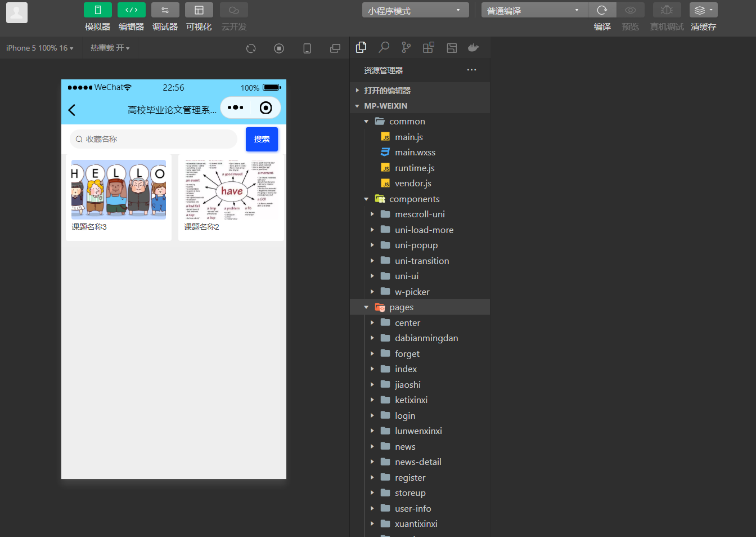Open the main.js file
This screenshot has width=756, height=537.
pyautogui.click(x=420, y=137)
